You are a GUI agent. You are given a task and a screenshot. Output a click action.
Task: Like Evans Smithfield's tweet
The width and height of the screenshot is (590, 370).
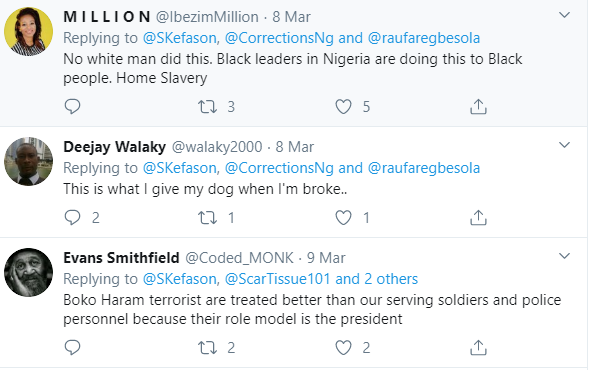click(x=343, y=347)
